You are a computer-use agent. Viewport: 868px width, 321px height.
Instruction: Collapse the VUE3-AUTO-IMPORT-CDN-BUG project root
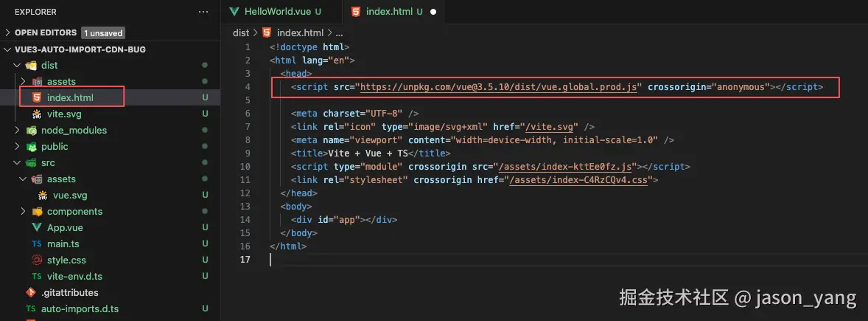click(x=8, y=49)
